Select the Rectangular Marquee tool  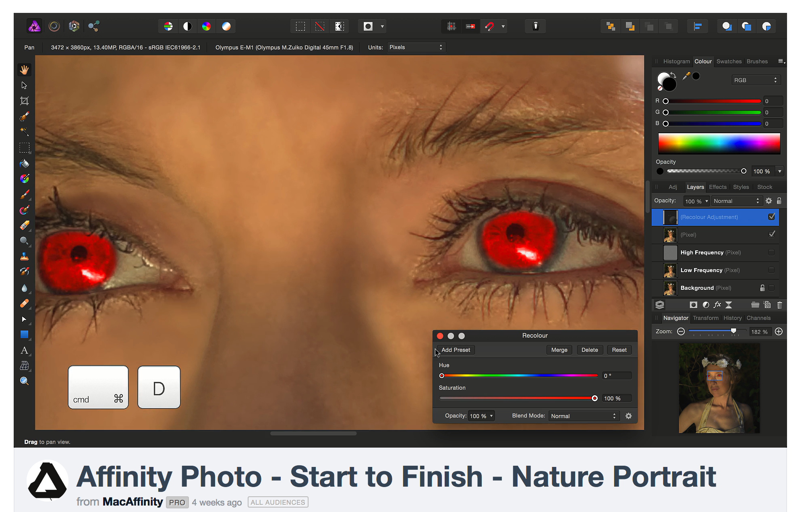(24, 148)
